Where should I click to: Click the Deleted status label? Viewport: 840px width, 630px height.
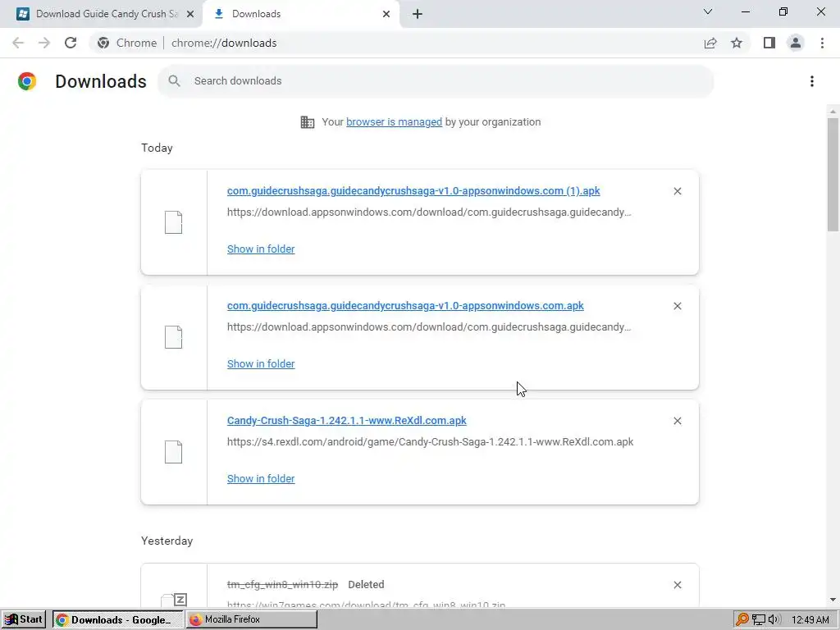click(366, 584)
